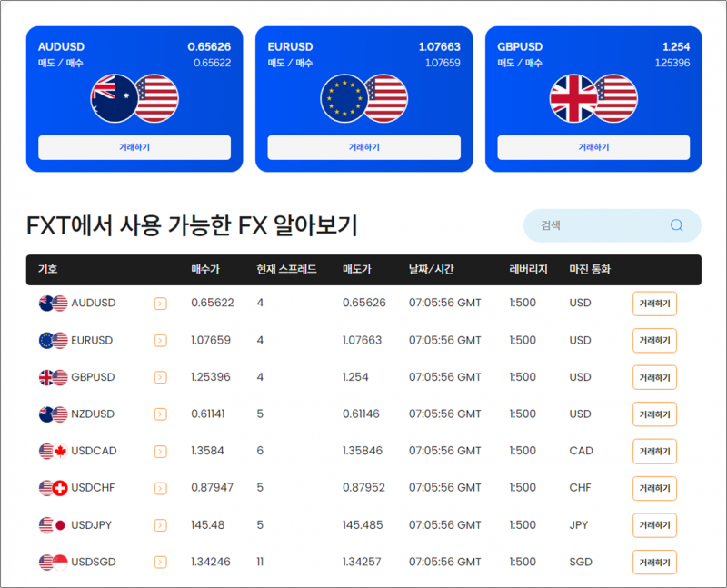The height and width of the screenshot is (588, 727).
Task: Click the USDCAD flag pair icon
Action: pos(54,451)
